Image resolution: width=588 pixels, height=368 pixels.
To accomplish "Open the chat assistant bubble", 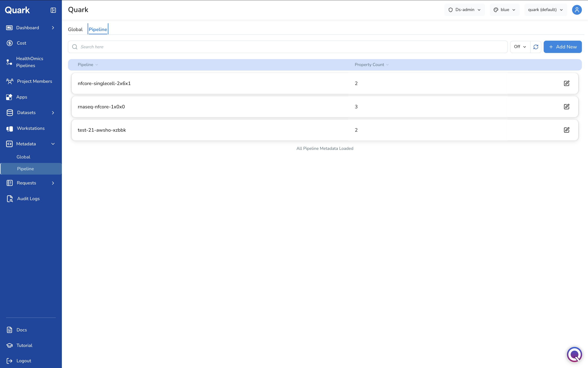I will (574, 354).
